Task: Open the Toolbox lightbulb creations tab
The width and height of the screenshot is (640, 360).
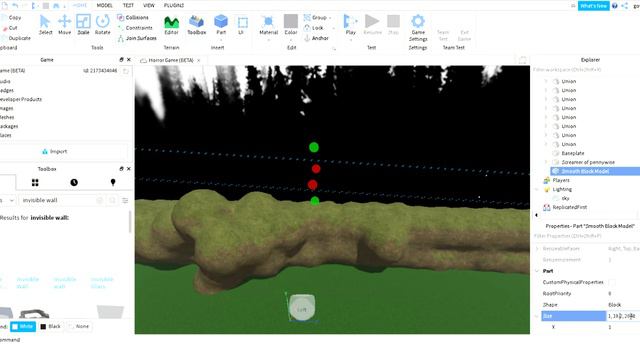Action: [x=113, y=182]
